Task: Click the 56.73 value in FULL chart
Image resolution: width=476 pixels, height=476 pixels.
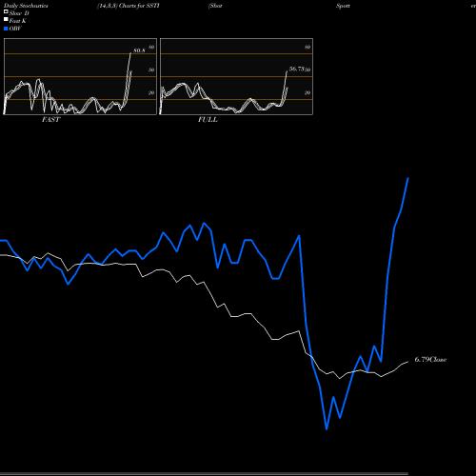Action: coord(297,69)
